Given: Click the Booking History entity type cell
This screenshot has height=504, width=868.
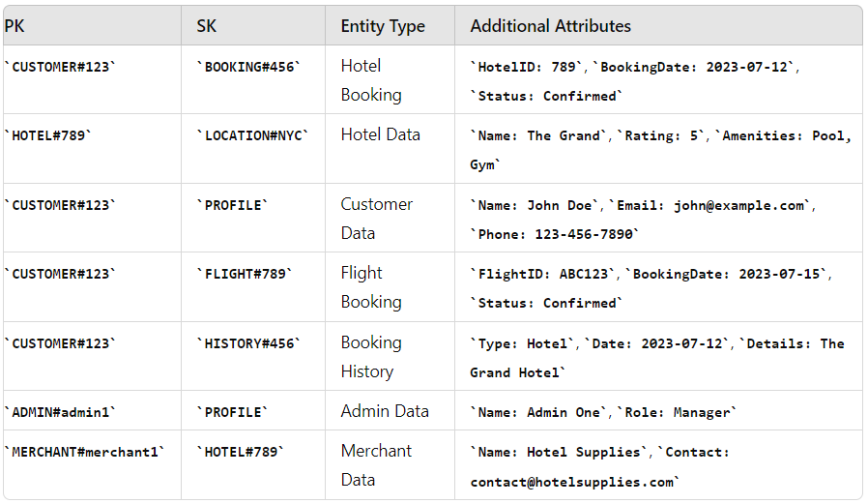Looking at the screenshot, I should point(371,357).
